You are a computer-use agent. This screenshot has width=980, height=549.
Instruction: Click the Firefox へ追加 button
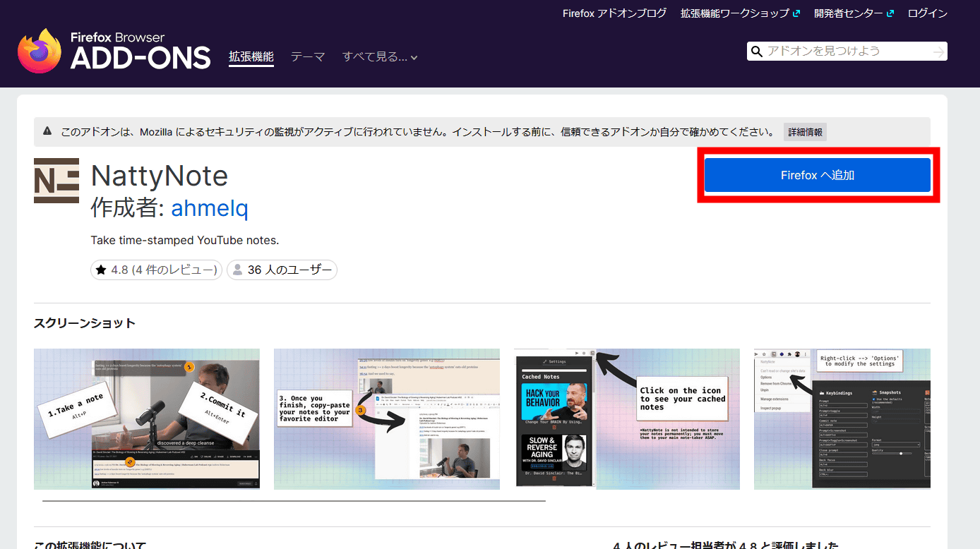(x=817, y=175)
